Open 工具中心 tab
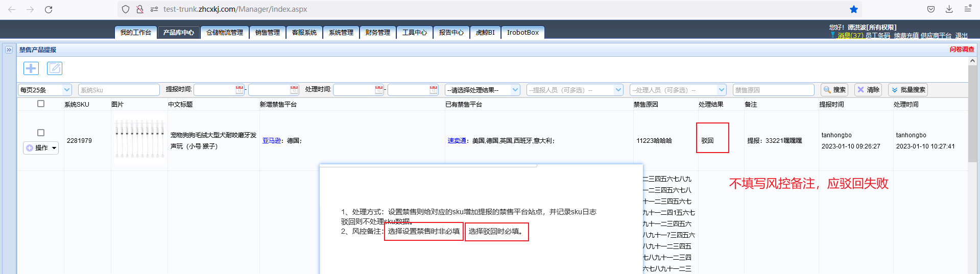 [x=415, y=32]
